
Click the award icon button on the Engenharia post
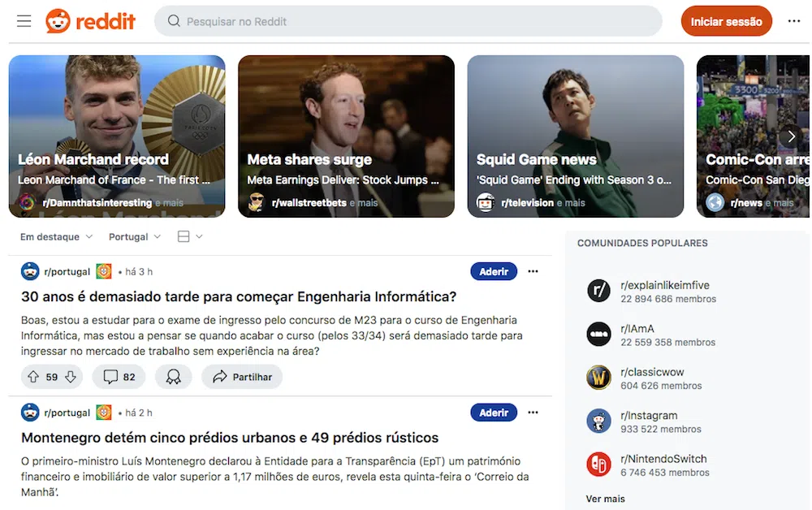click(174, 377)
